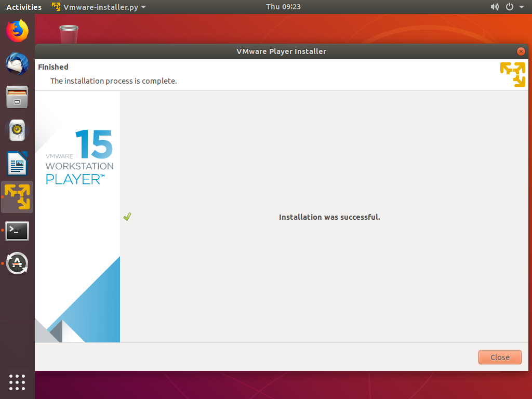
Task: Switch to Terminal in the dock
Action: 17,231
